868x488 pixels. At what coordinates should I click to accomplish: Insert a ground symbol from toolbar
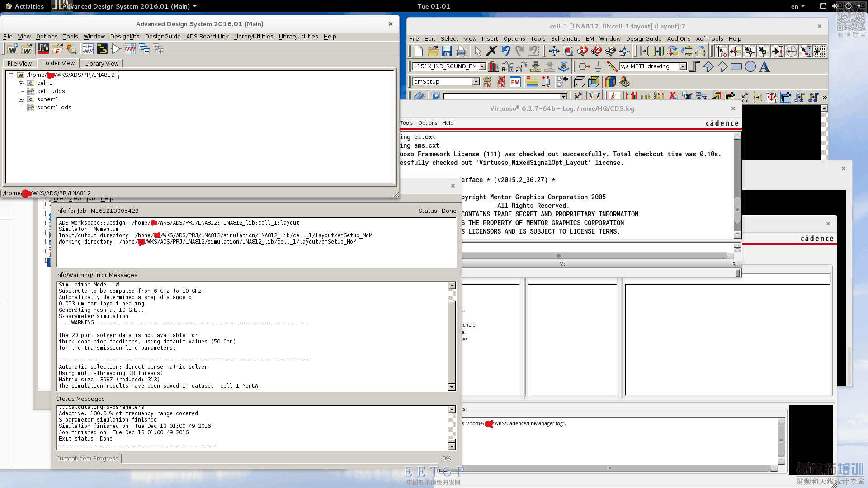tap(598, 67)
